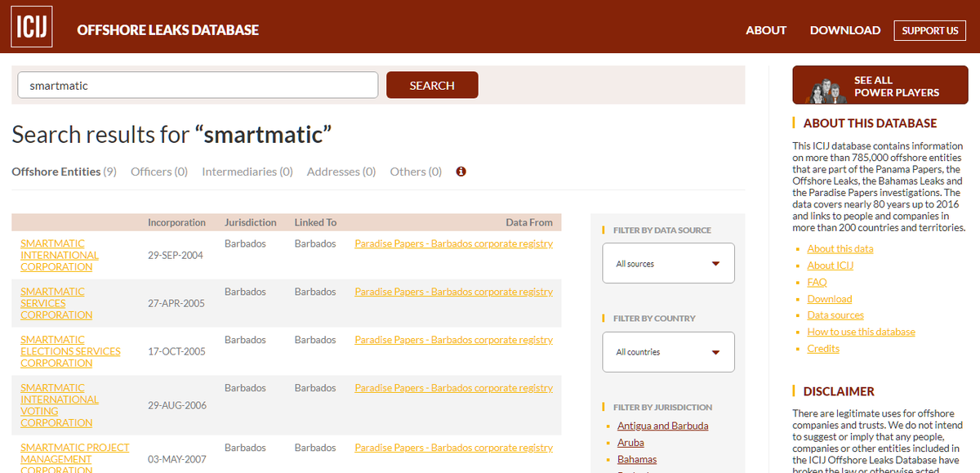Open How to use this database link
This screenshot has width=980, height=473.
(861, 332)
